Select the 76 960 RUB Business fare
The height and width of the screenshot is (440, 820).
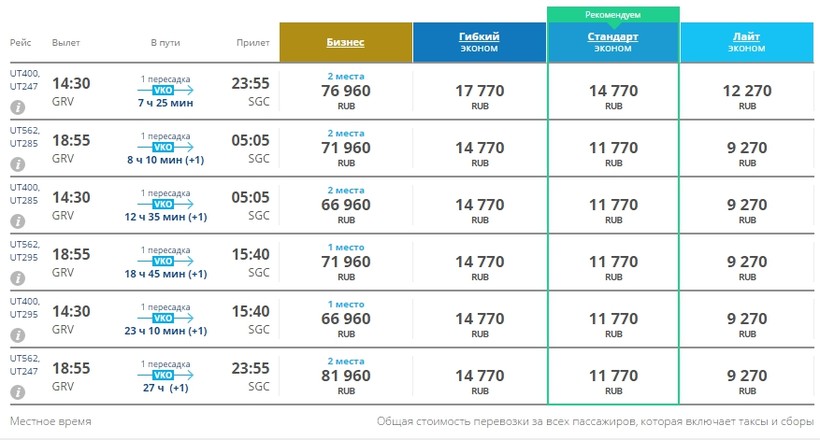tap(346, 92)
